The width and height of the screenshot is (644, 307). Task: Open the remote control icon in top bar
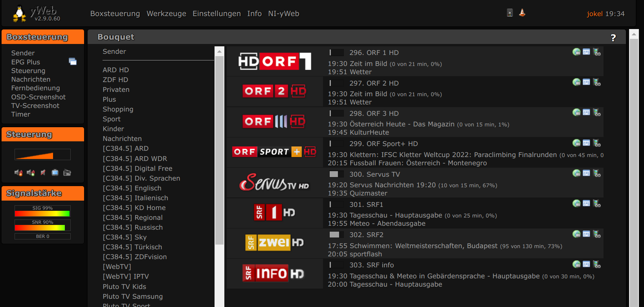click(x=510, y=13)
